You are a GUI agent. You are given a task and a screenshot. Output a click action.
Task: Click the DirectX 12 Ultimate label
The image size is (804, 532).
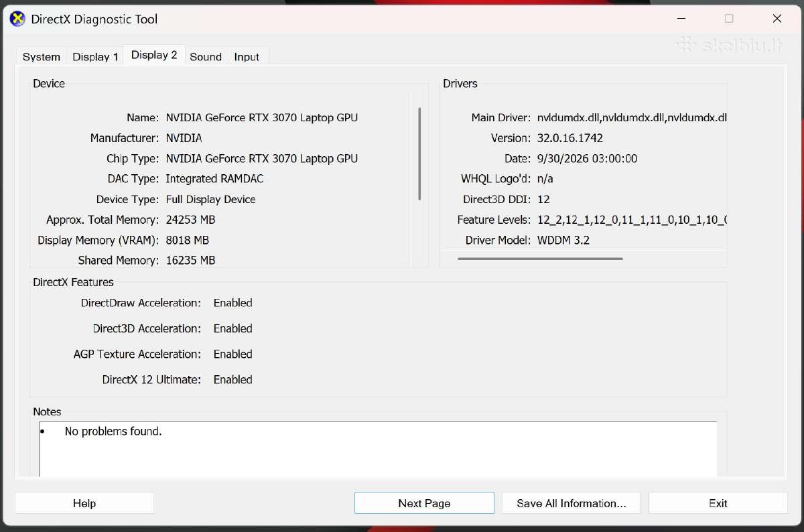pos(151,379)
